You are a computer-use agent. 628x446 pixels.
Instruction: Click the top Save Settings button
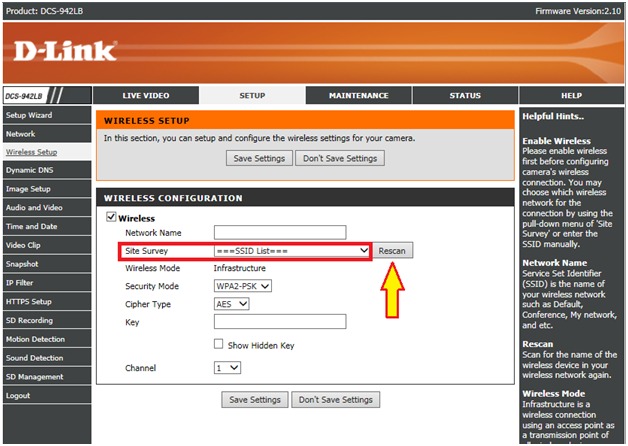tap(259, 158)
